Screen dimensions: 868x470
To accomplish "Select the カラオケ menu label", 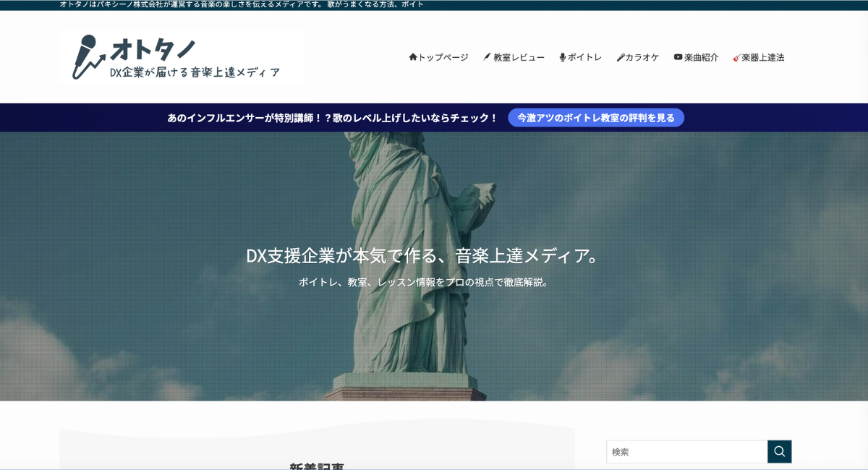I will [642, 57].
